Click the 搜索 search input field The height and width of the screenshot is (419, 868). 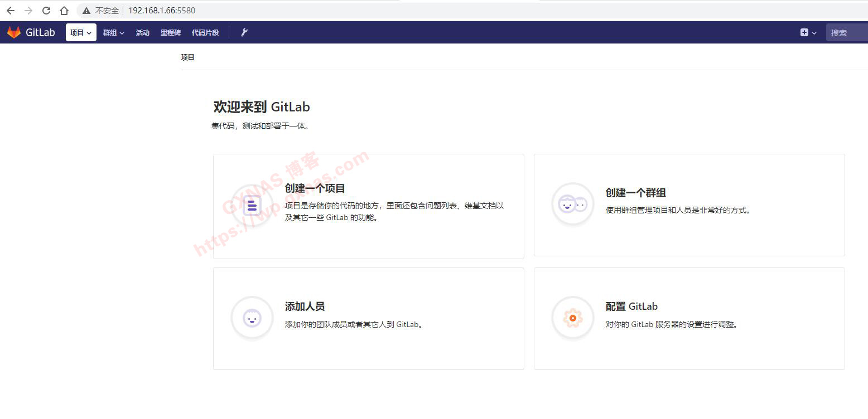tap(847, 32)
